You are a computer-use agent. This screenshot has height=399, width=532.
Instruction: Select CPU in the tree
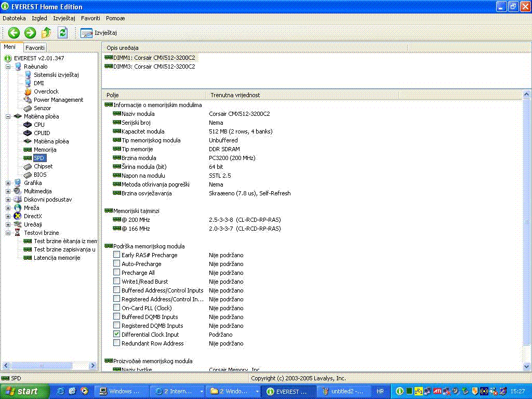click(x=39, y=125)
